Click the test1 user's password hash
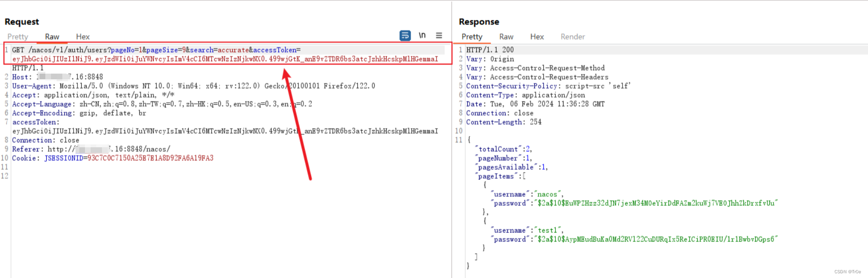Viewport: 868px width, 278px height. tap(657, 239)
